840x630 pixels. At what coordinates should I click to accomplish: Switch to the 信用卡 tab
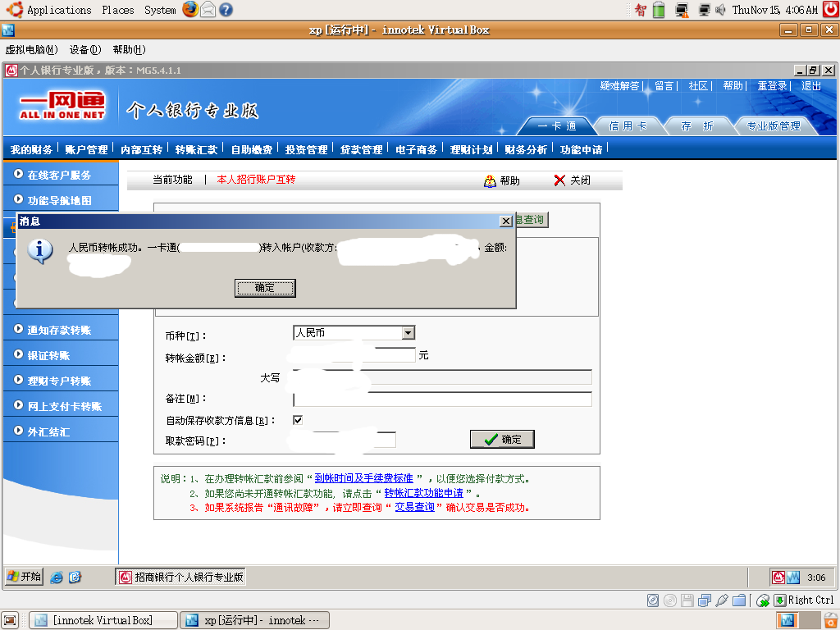tap(628, 126)
